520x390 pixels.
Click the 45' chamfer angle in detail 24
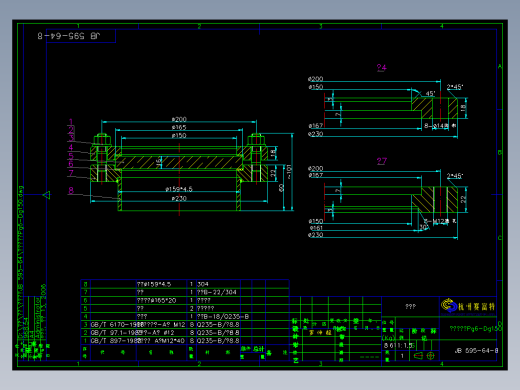tap(430, 94)
